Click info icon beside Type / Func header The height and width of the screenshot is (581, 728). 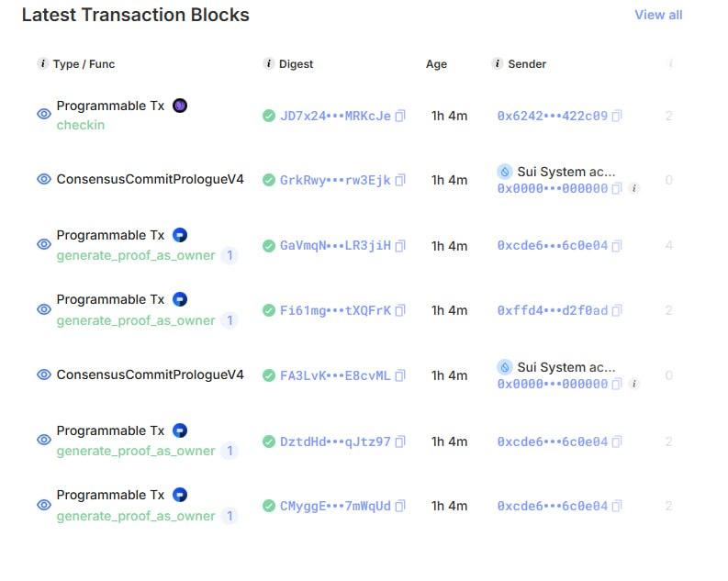(x=42, y=64)
